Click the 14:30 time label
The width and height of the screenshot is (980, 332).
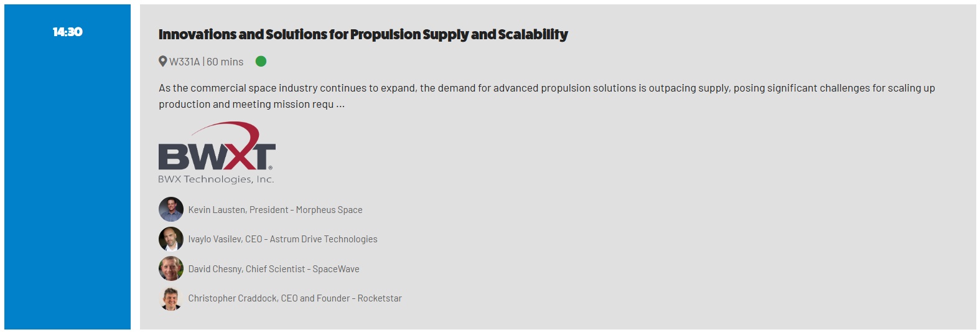[67, 32]
